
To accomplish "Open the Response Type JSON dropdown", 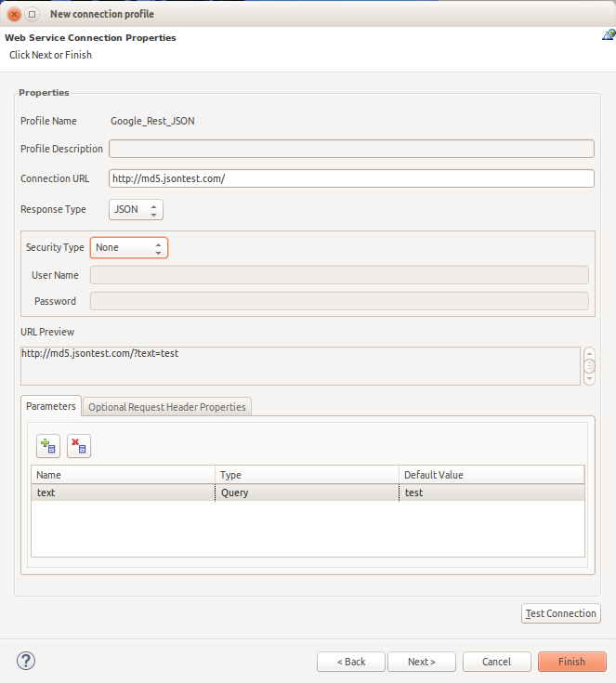I will pyautogui.click(x=136, y=210).
